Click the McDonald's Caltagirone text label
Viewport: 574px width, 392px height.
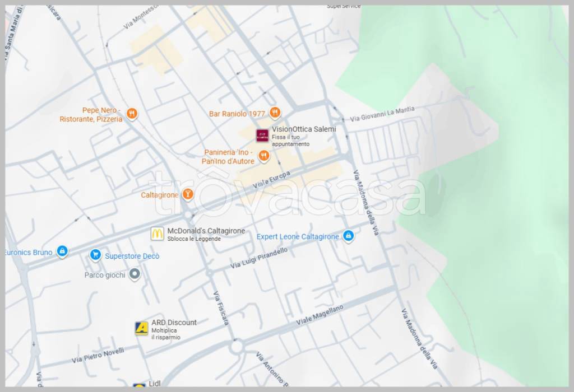pos(206,231)
